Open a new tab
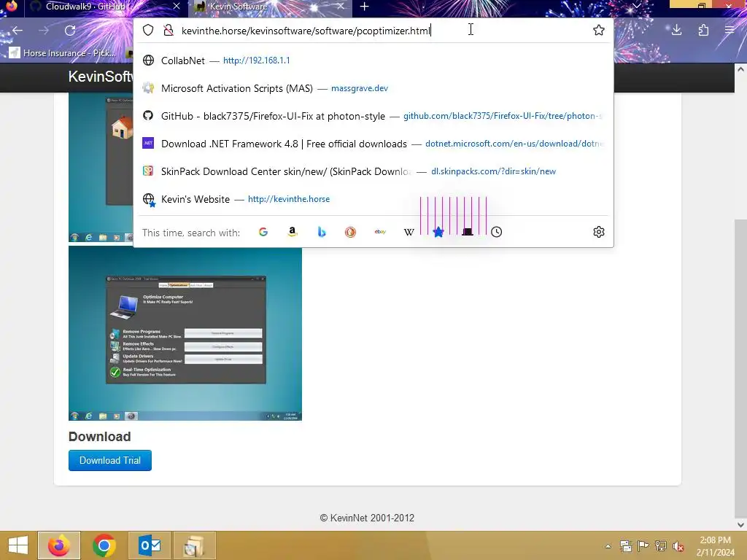 tap(365, 7)
